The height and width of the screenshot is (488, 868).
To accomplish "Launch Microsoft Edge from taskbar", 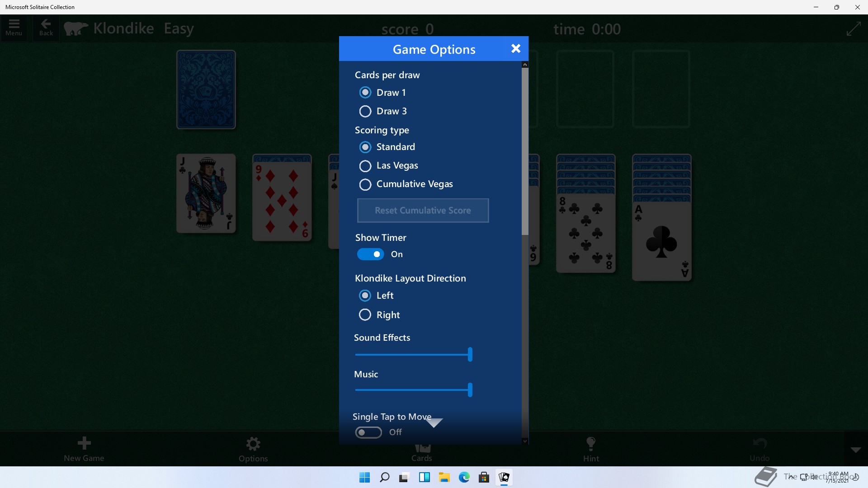I will click(464, 477).
